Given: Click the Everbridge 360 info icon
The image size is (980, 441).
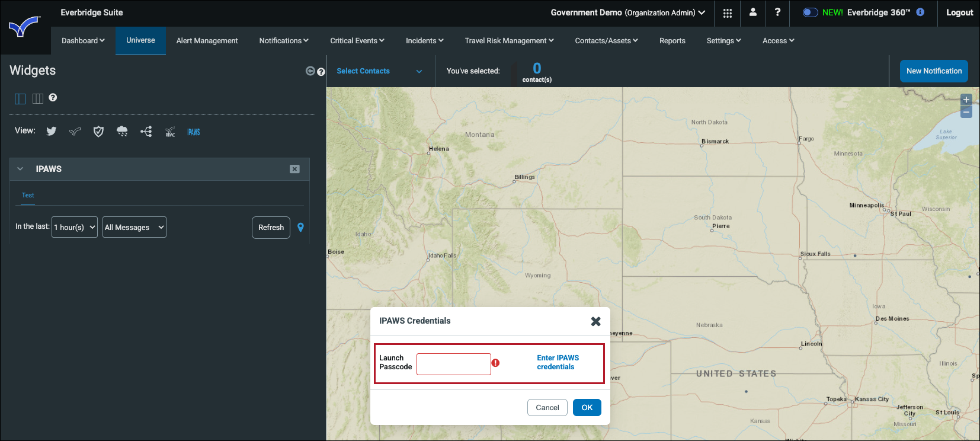Looking at the screenshot, I should 920,12.
